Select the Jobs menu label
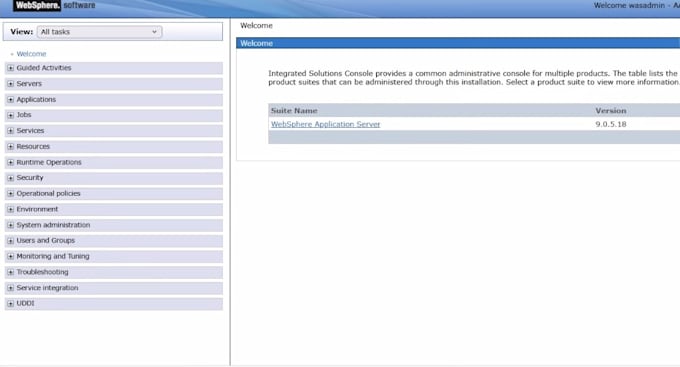Screen dimensions: 680x367 click(24, 115)
